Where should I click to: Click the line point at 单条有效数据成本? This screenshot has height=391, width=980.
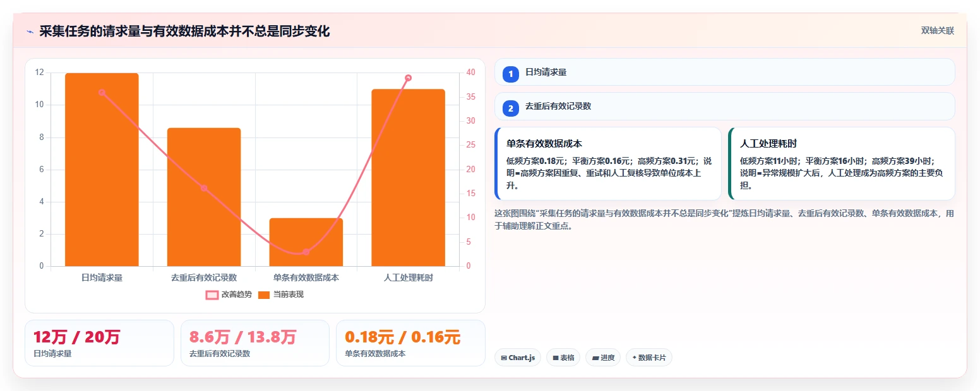[x=306, y=252]
